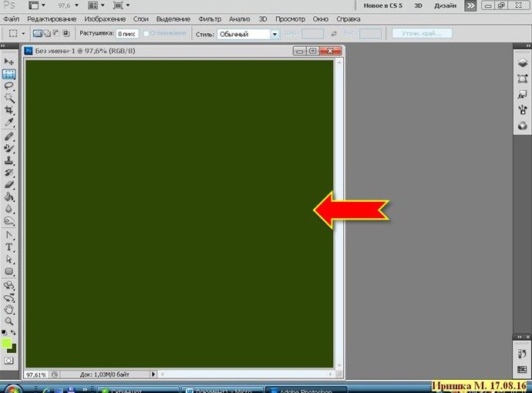Image resolution: width=532 pixels, height=393 pixels.
Task: Open the status bar info arrow
Action: 153,374
